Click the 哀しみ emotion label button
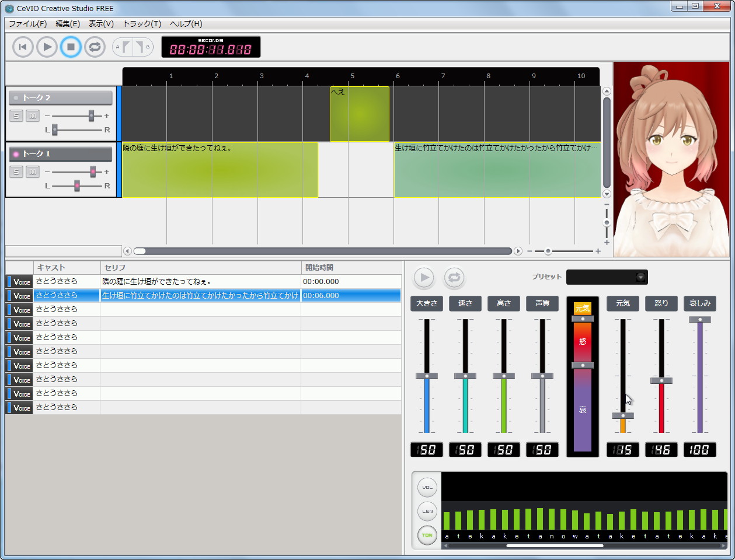This screenshot has width=735, height=560. tap(699, 303)
